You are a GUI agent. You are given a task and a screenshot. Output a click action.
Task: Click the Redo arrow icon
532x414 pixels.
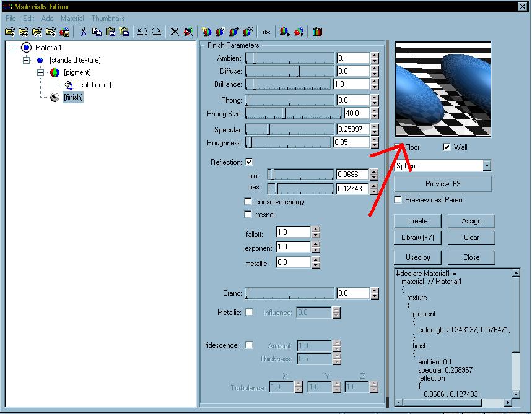click(x=156, y=32)
